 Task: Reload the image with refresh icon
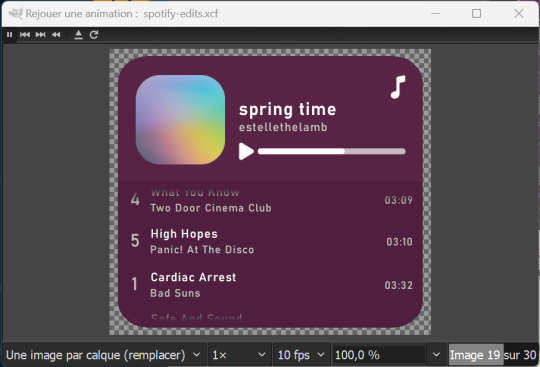[94, 34]
